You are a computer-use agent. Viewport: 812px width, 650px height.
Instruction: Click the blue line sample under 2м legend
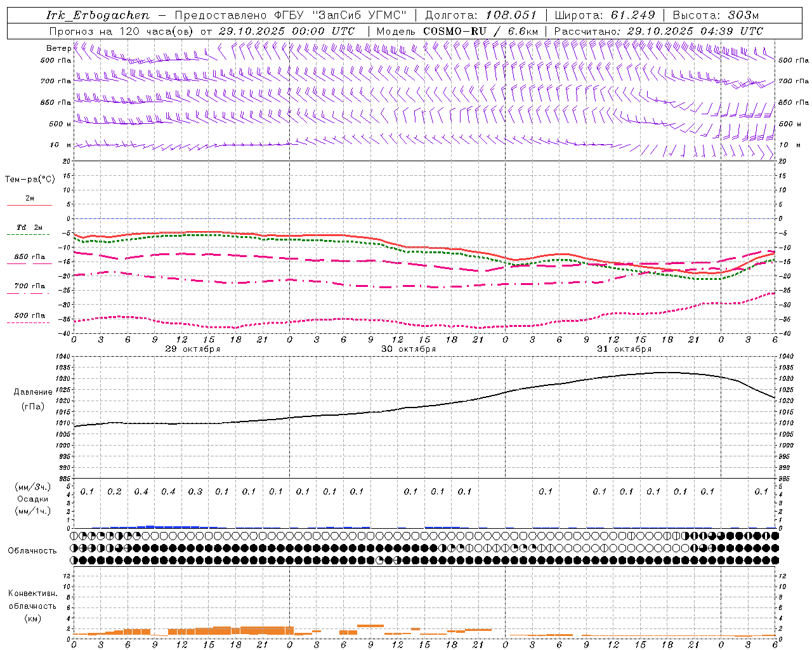pyautogui.click(x=29, y=206)
